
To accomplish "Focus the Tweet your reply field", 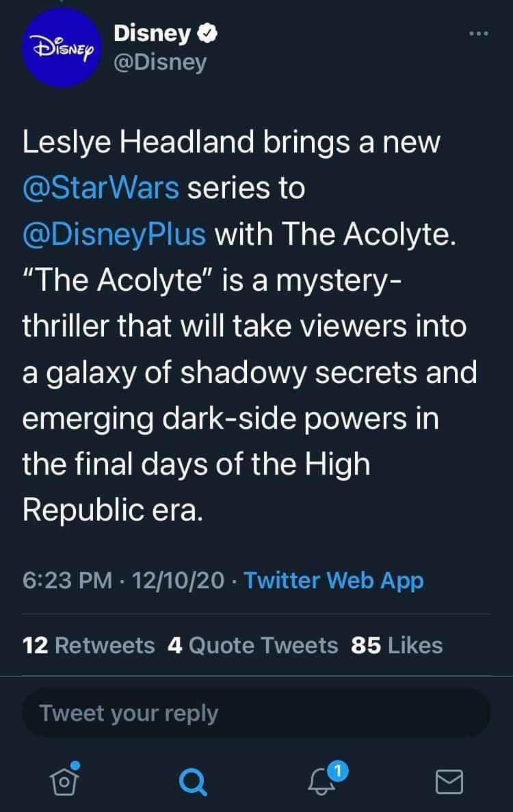I will [256, 713].
